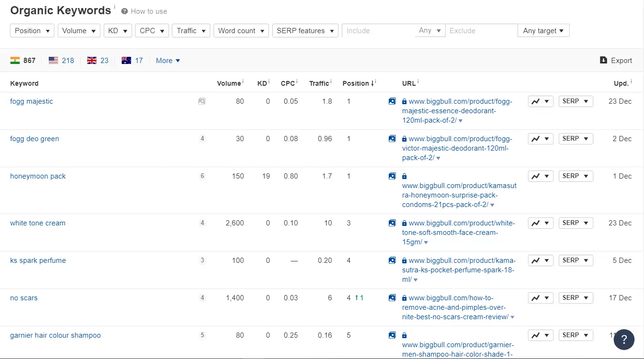Click the round help chat button

(624, 340)
